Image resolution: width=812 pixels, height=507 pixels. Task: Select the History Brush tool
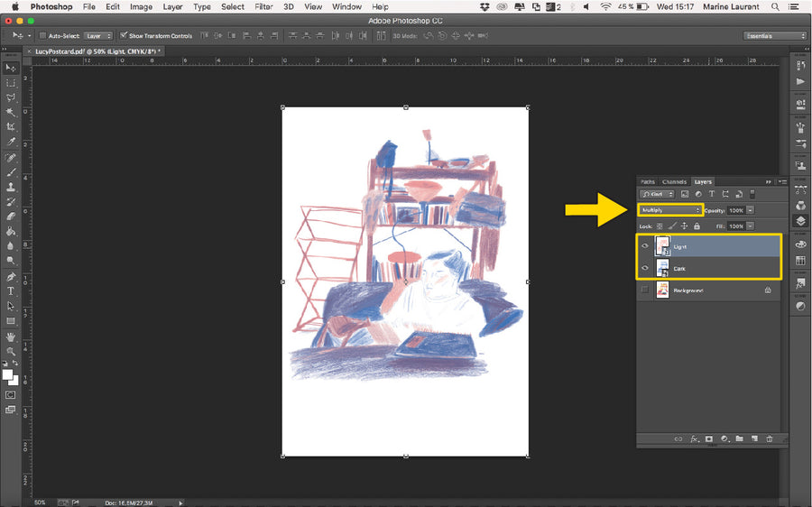pyautogui.click(x=10, y=202)
